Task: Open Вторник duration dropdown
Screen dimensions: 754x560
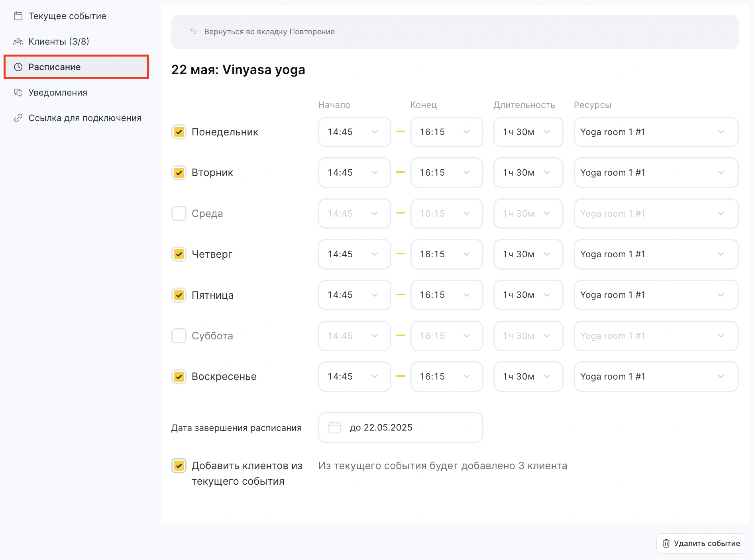Action: coord(528,172)
